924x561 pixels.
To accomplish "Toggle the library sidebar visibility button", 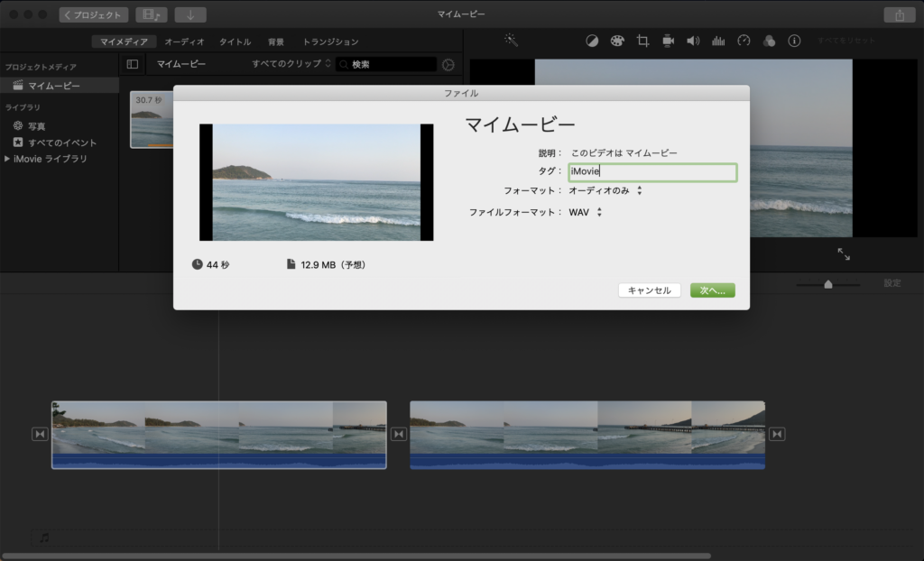I will pos(133,64).
